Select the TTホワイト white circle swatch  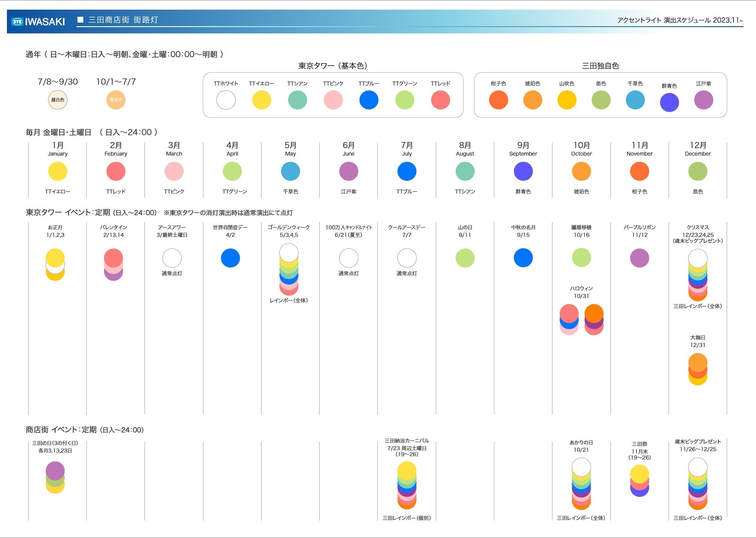coord(226,100)
